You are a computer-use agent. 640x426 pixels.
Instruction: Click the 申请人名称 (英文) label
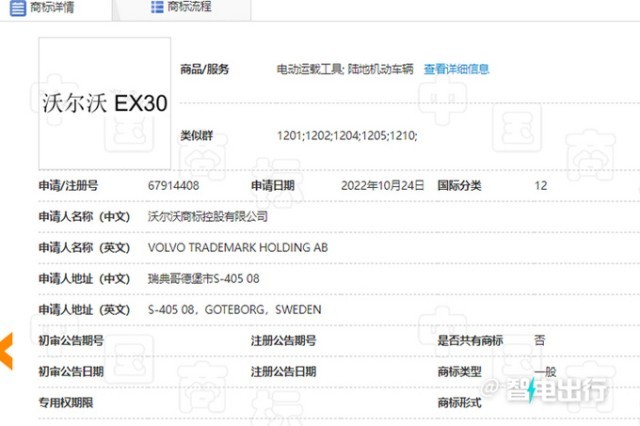pos(84,247)
